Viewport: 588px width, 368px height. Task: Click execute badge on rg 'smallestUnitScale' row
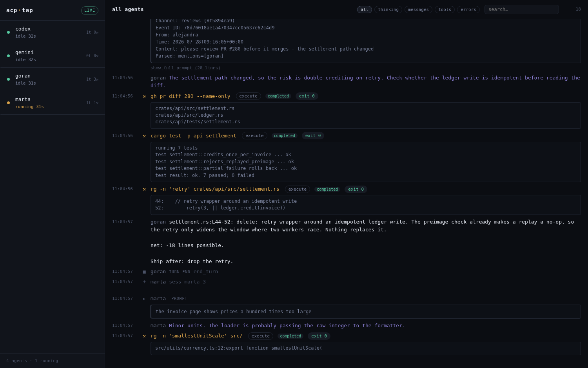260,336
